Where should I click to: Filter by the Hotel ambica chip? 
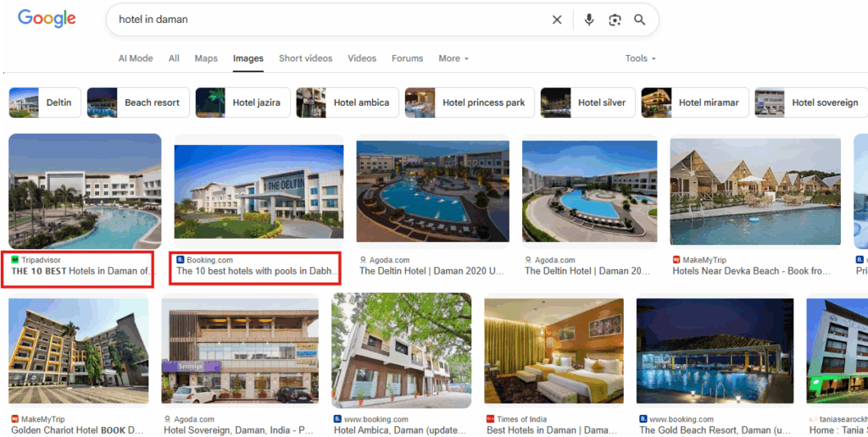(348, 102)
